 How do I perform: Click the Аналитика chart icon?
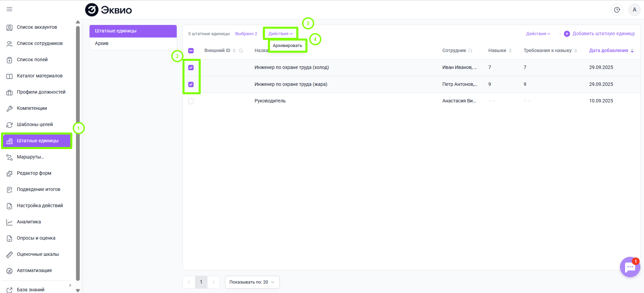tap(9, 222)
